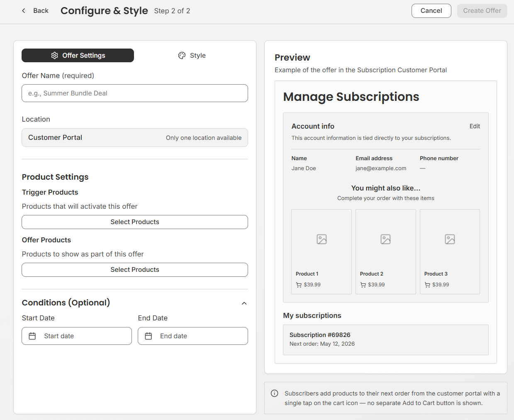Select Products for Offer Products

[135, 270]
